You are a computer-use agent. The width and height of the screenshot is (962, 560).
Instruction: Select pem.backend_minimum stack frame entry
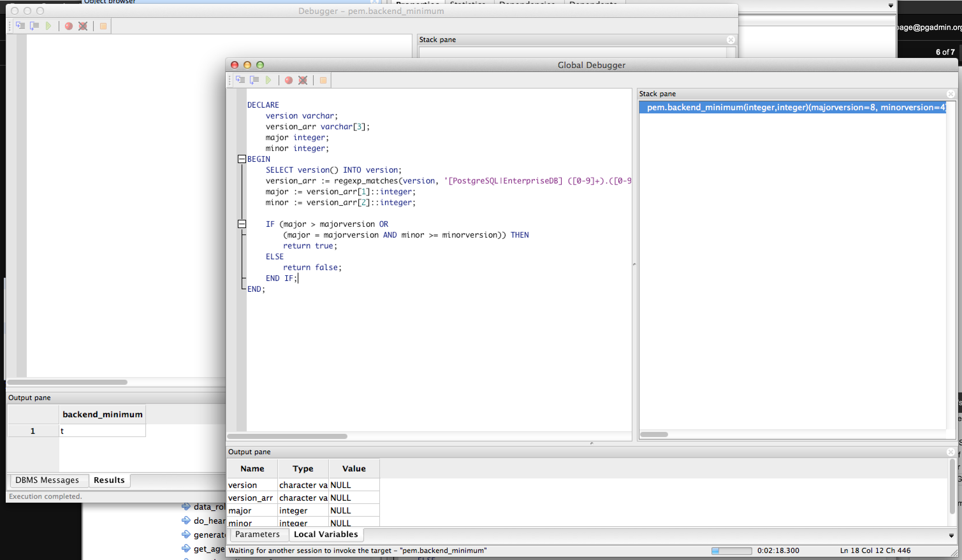tap(792, 107)
